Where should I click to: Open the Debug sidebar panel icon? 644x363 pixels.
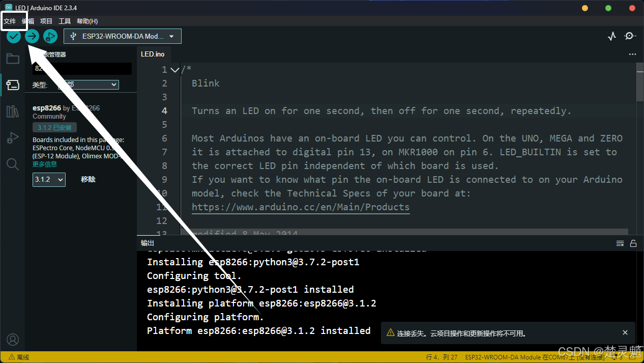(13, 137)
